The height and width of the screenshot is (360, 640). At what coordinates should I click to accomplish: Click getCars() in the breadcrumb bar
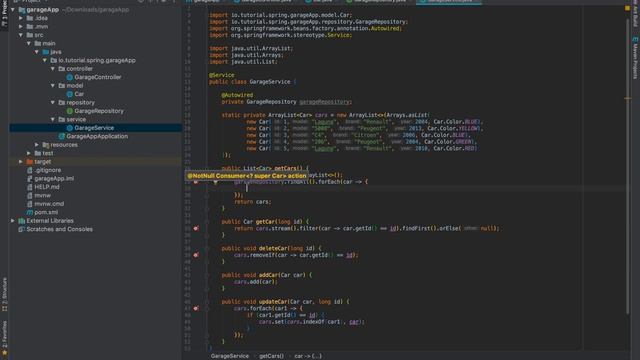(x=271, y=356)
